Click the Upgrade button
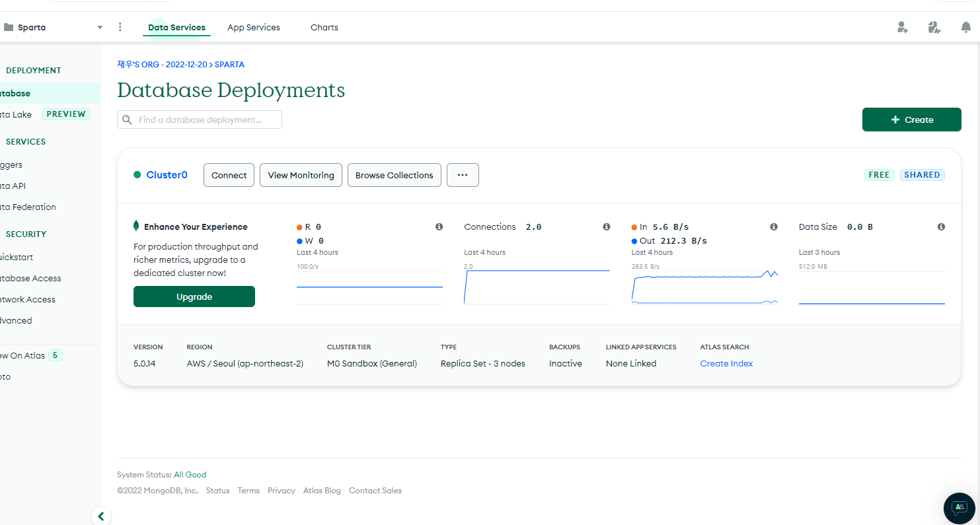 [x=194, y=297]
